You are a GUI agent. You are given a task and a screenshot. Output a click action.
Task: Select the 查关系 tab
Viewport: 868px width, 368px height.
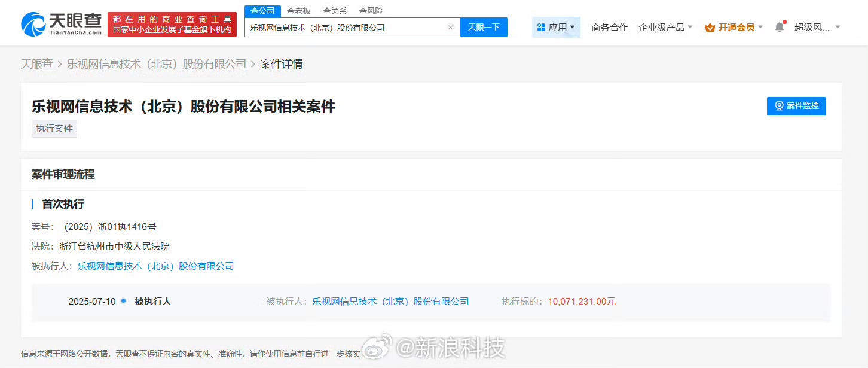pos(335,11)
